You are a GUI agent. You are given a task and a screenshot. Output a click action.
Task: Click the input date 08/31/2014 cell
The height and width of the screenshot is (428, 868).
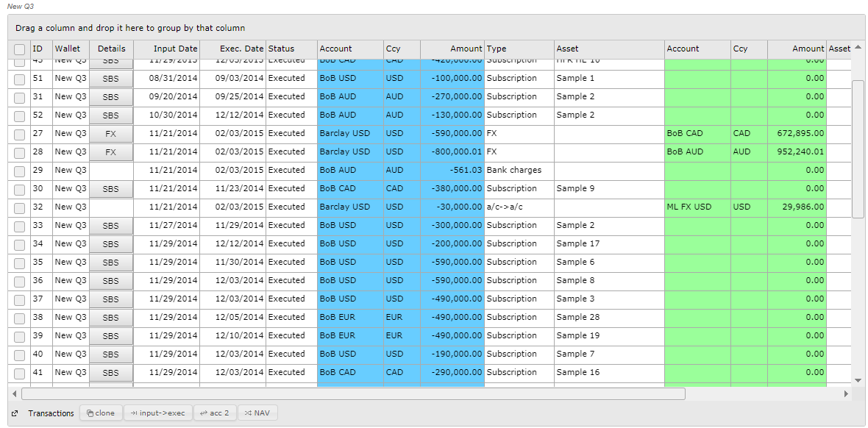167,79
